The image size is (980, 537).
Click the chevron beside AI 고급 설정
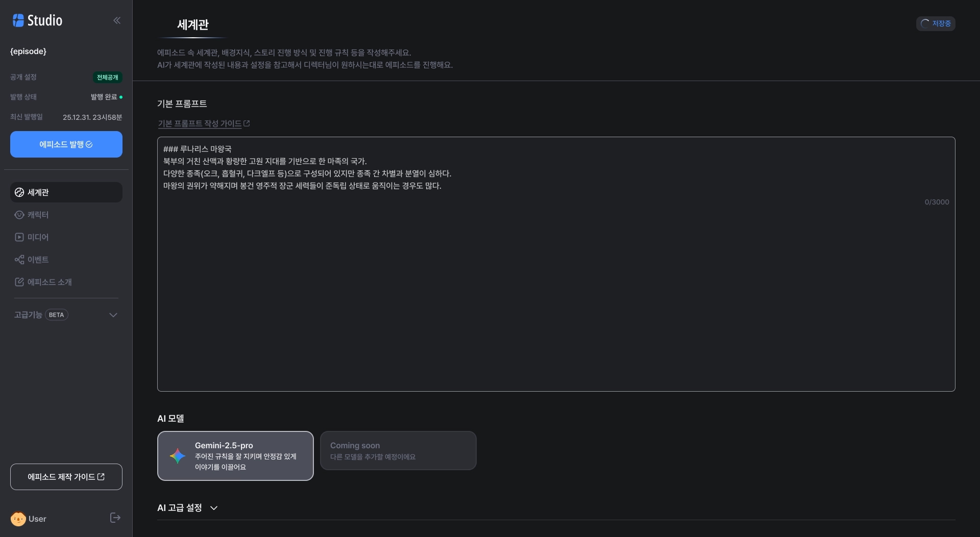(214, 508)
